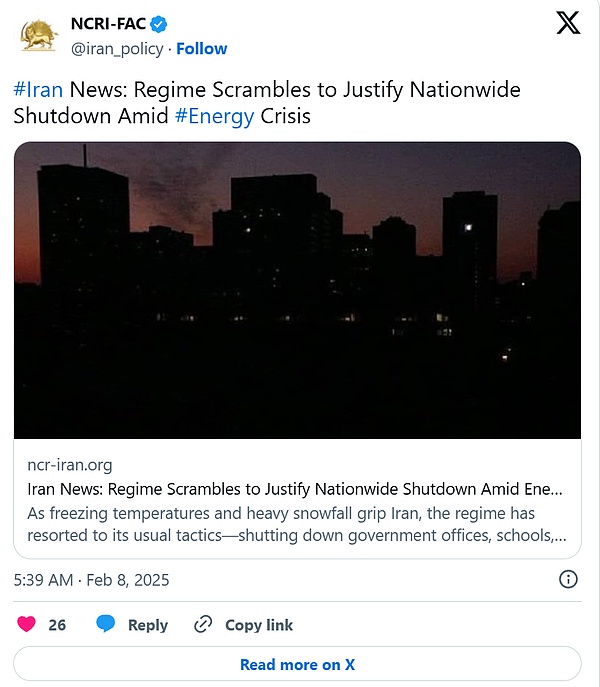Open the #Energy hashtag
Screen dimensions: 600x687
pyautogui.click(x=215, y=116)
